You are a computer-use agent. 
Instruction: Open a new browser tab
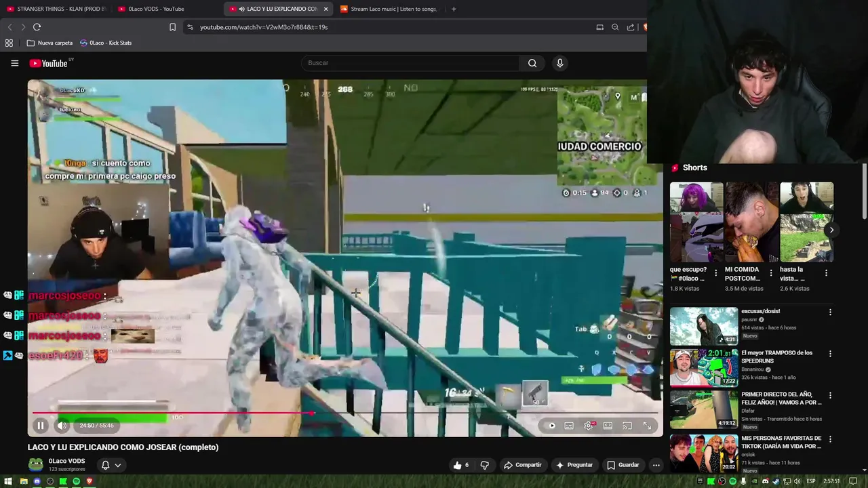click(454, 9)
